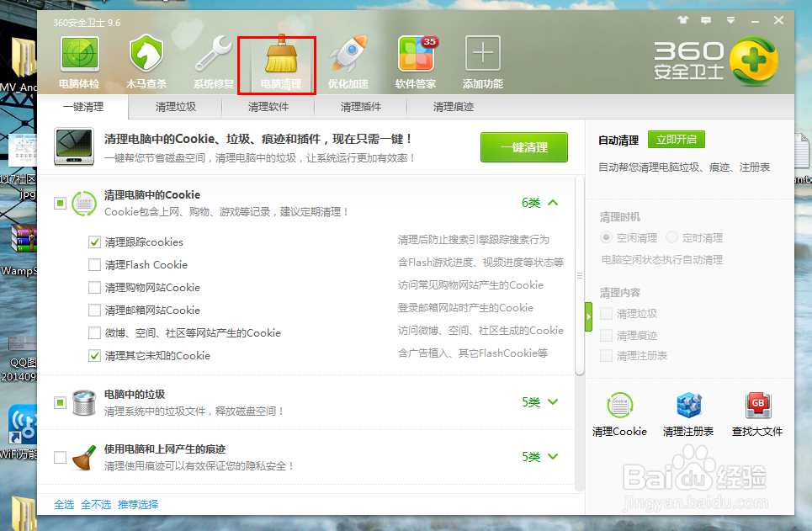Select the 空闲清理 radio button
Screen dimensions: 812x531
606,237
